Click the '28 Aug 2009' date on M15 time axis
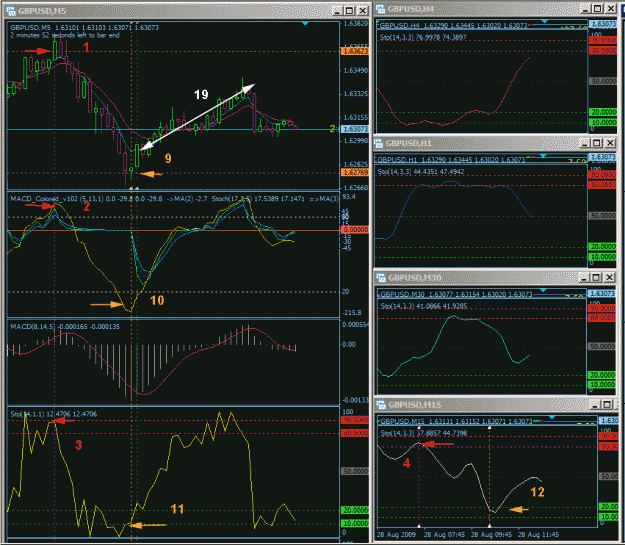The image size is (625, 545). [x=396, y=535]
